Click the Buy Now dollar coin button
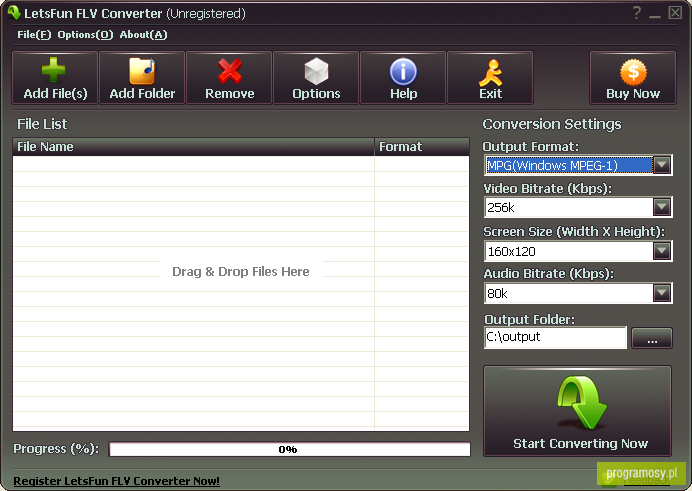The image size is (692, 491). [x=633, y=78]
